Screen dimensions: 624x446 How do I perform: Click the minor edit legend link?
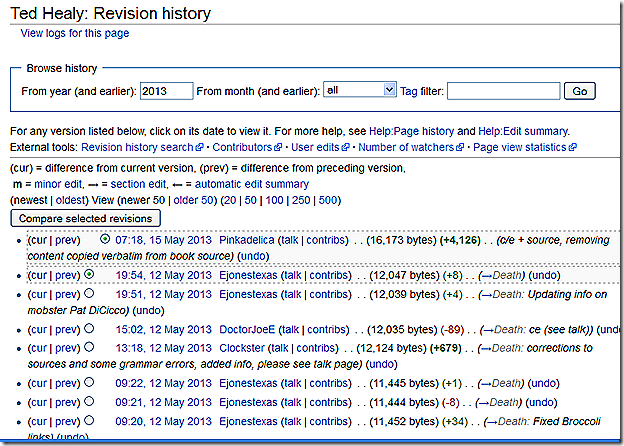(58, 184)
